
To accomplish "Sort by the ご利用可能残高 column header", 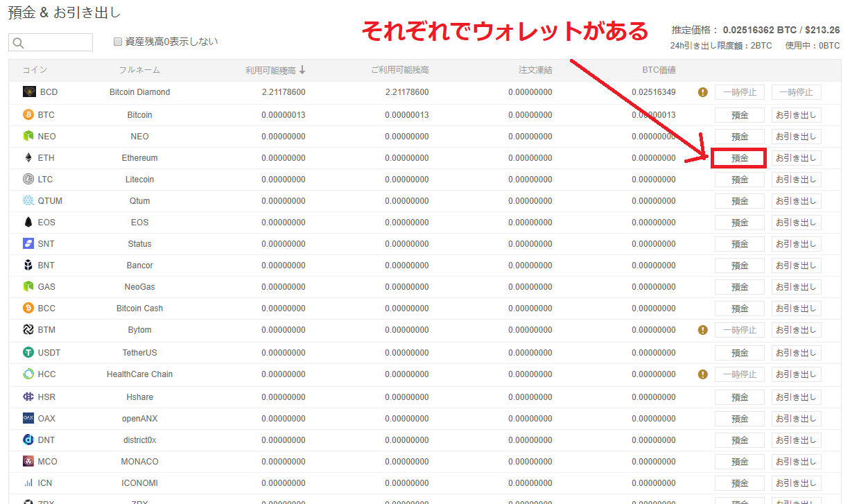I will coord(399,70).
